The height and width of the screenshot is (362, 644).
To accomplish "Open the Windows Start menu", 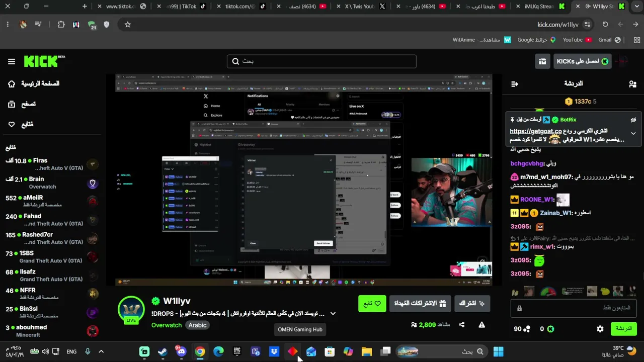I will click(498, 351).
